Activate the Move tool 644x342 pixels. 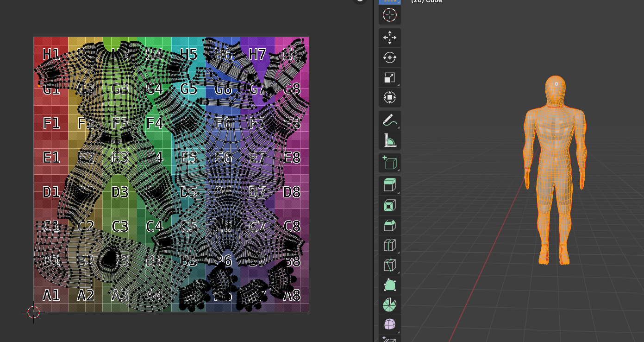(390, 38)
